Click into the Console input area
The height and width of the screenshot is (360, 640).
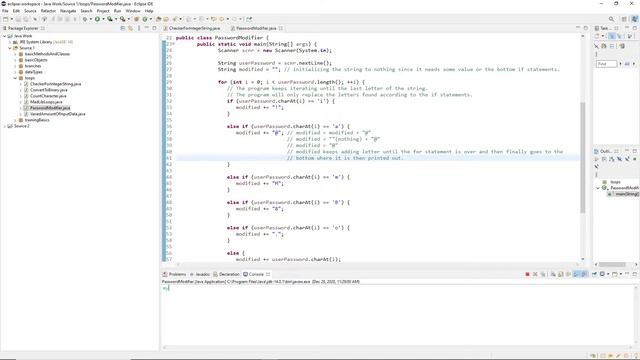pyautogui.click(x=398, y=314)
